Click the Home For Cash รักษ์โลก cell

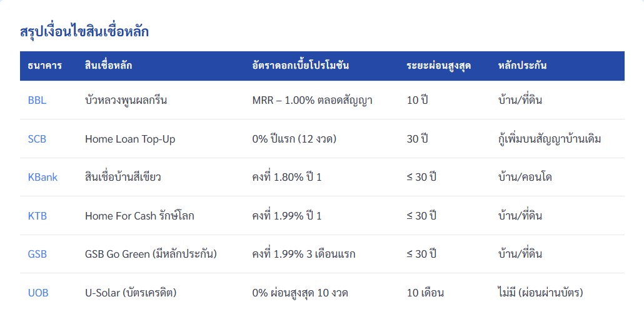(x=139, y=216)
